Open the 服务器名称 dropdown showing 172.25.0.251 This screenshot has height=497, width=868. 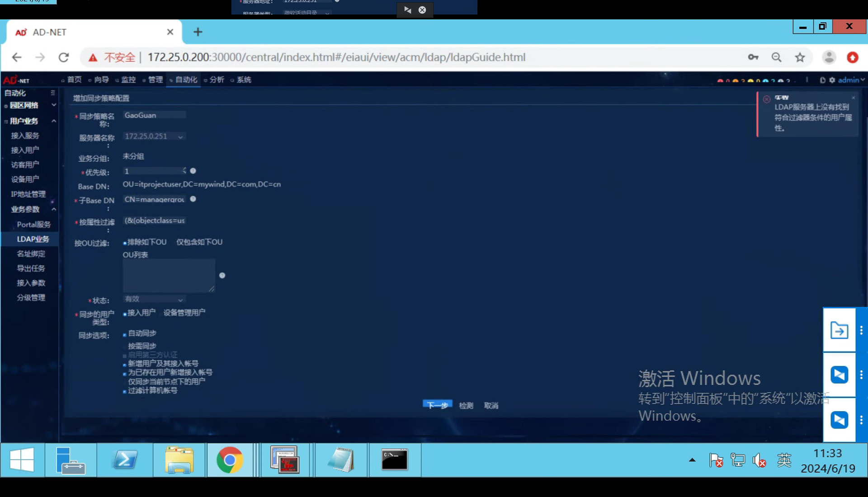point(154,136)
